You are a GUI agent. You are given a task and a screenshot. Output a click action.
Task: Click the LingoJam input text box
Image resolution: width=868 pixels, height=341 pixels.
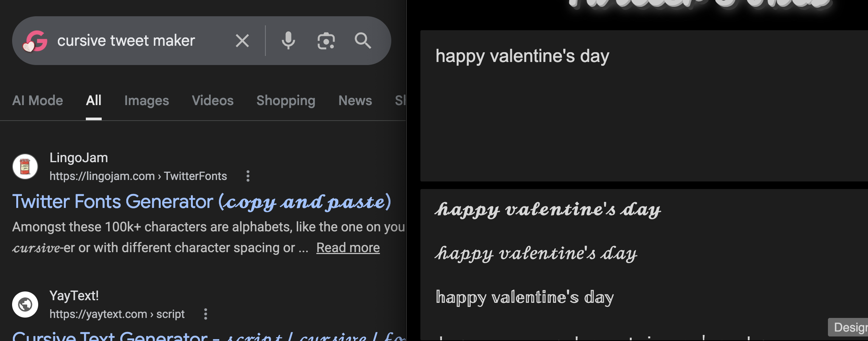[644, 106]
